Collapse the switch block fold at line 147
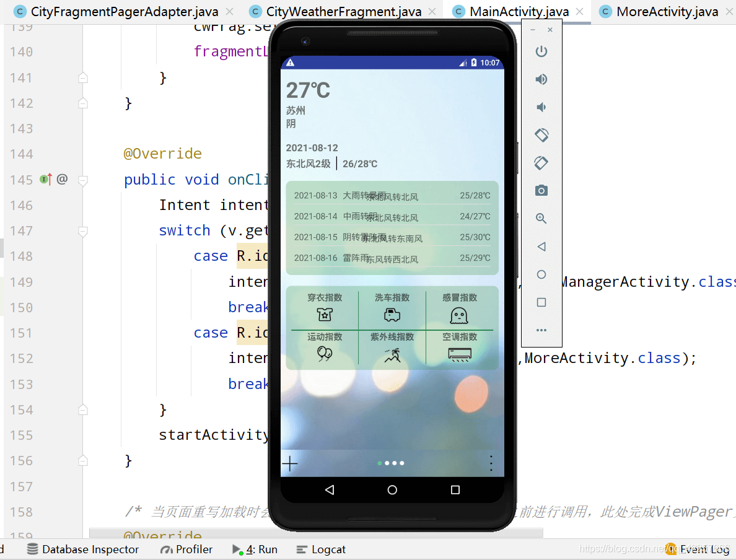 coord(82,230)
